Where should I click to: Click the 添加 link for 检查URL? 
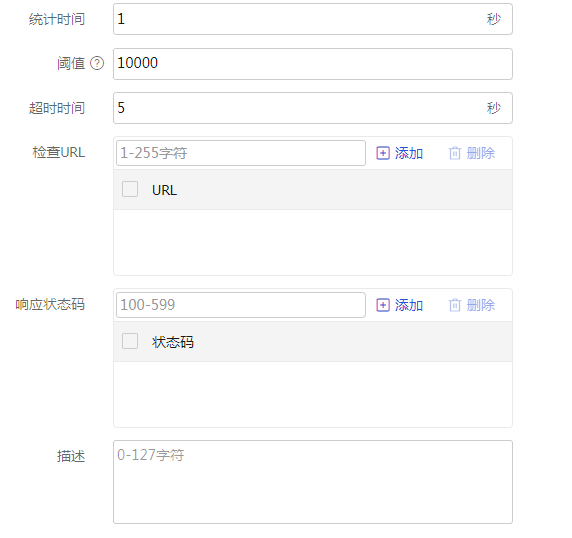coord(409,153)
